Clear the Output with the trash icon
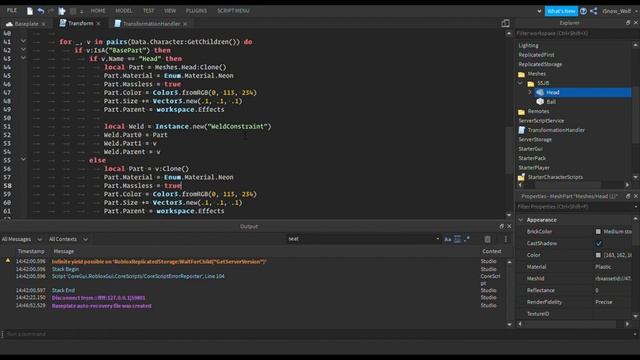This screenshot has width=640, height=360. 487,239
